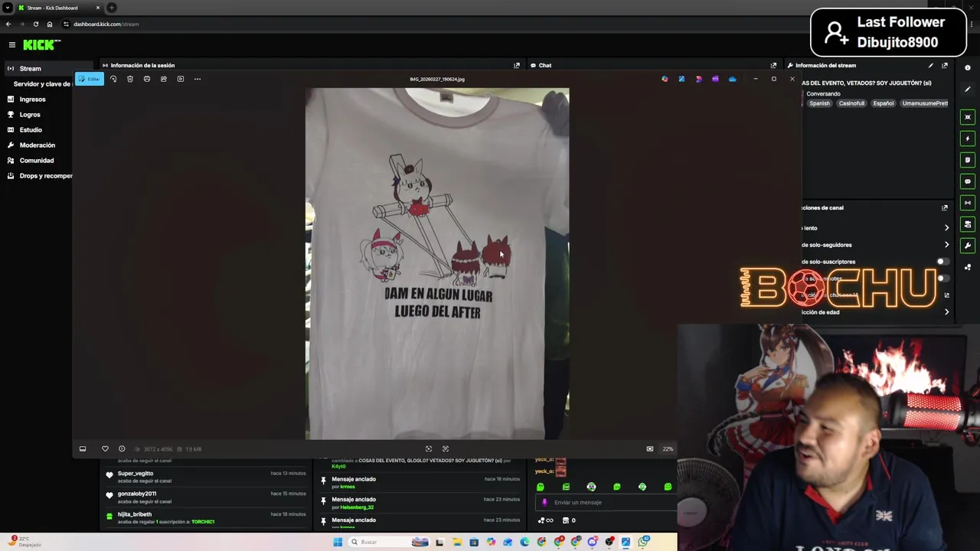Click the wrench icon in right rail
980x551 pixels.
tap(968, 246)
